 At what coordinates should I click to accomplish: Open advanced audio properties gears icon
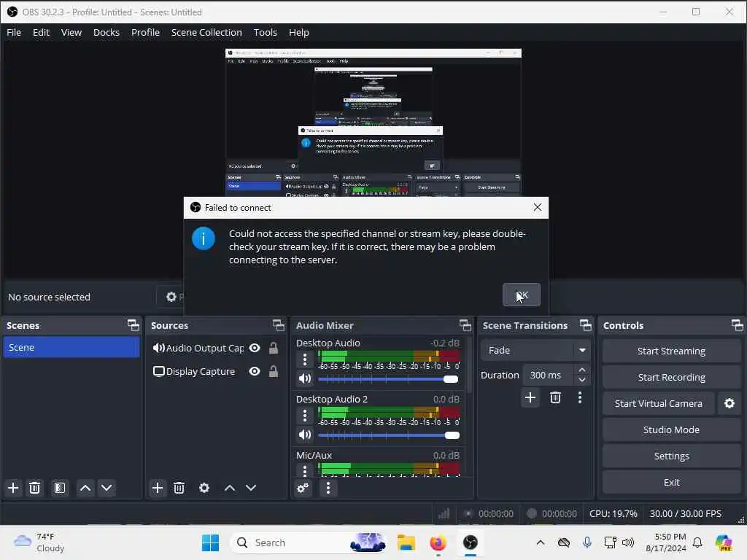coord(303,488)
